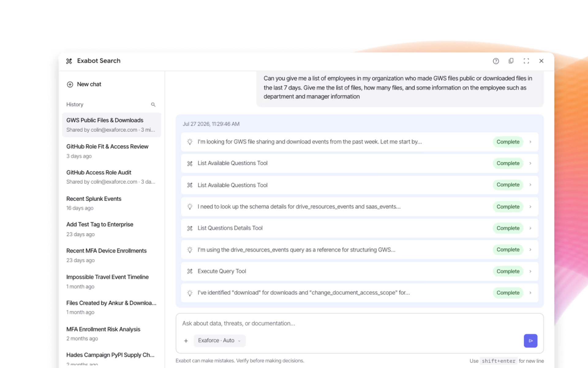
Task: Start a New chat
Action: point(84,84)
